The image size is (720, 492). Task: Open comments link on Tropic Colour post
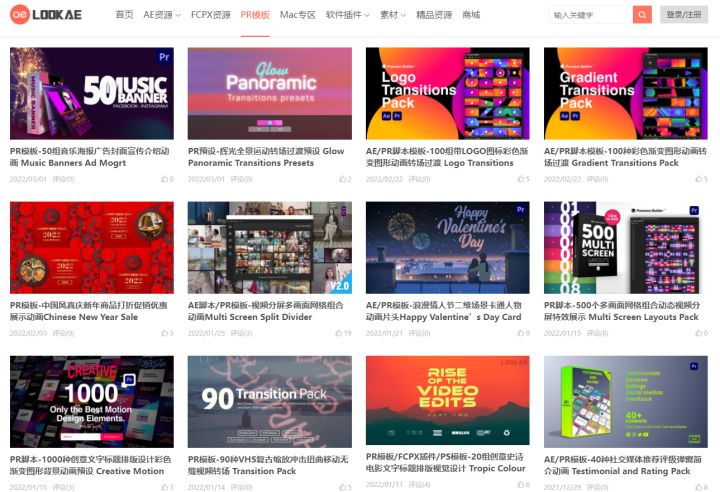(x=420, y=485)
